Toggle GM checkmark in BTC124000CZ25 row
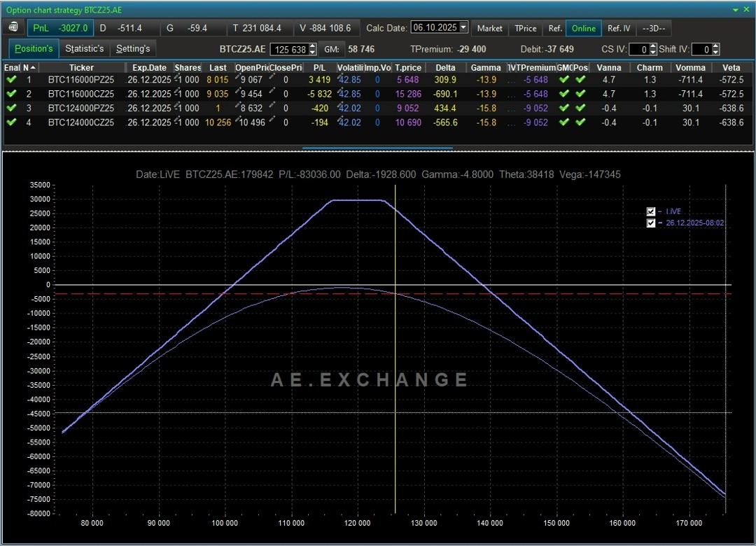Viewport: 756px width, 546px height. (x=564, y=122)
